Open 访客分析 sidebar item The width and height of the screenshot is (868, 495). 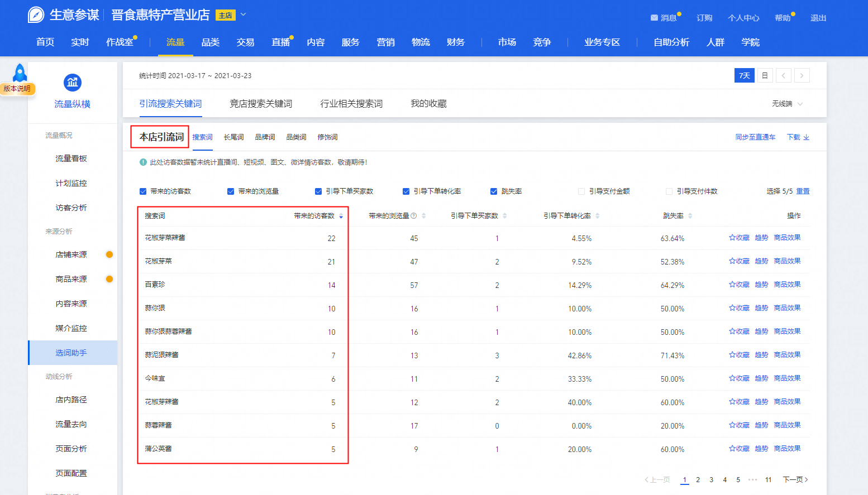[71, 208]
